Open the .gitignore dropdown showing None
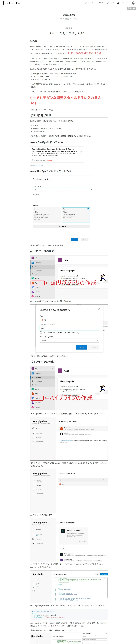 pyautogui.click(x=69, y=340)
